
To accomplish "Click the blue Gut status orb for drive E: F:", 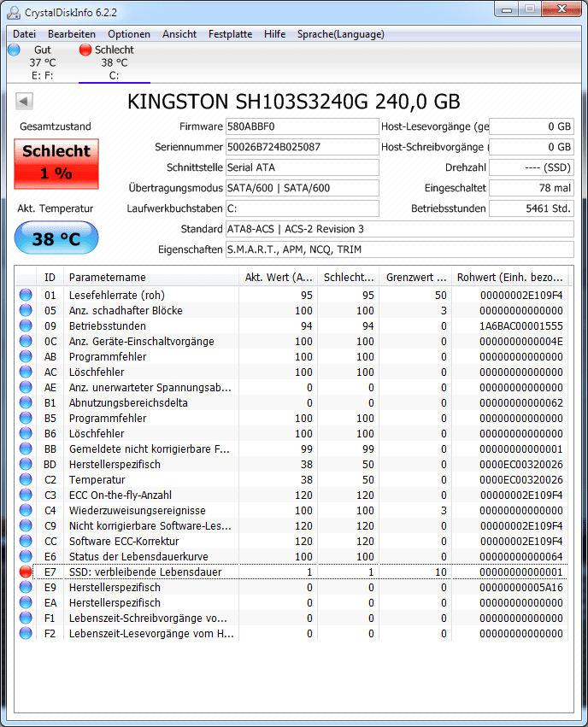I will pos(14,50).
